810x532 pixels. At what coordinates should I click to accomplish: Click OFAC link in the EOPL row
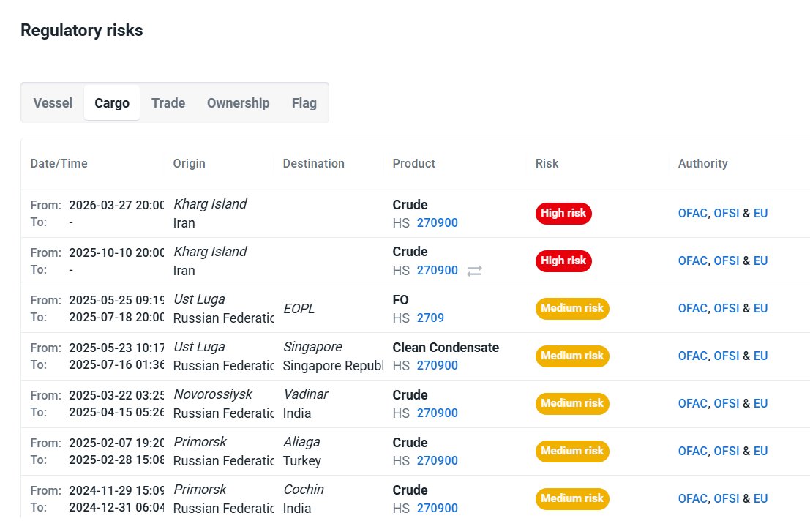693,308
